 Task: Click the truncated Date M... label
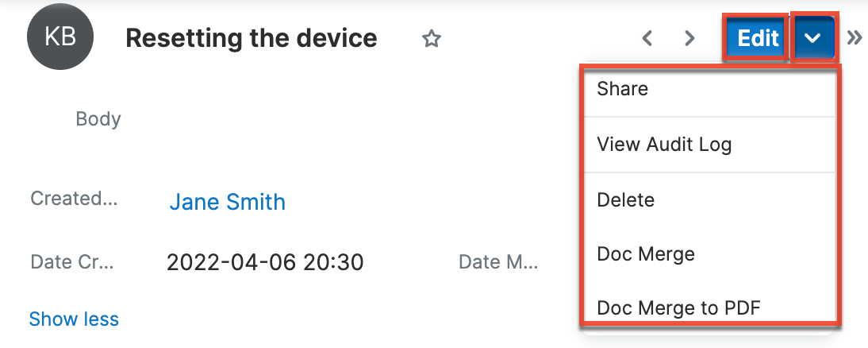tap(497, 261)
